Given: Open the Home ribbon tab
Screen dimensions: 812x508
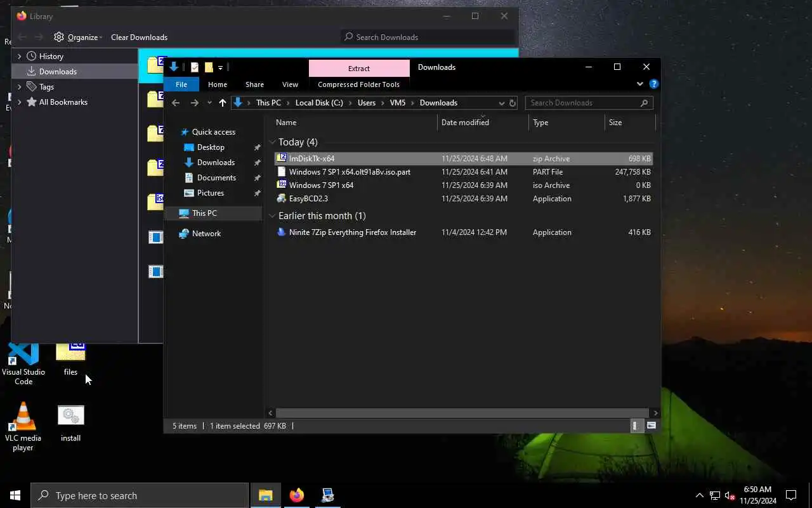Looking at the screenshot, I should point(218,84).
